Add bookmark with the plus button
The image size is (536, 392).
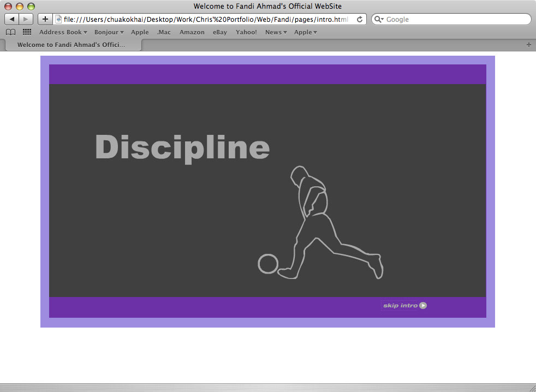click(x=45, y=19)
